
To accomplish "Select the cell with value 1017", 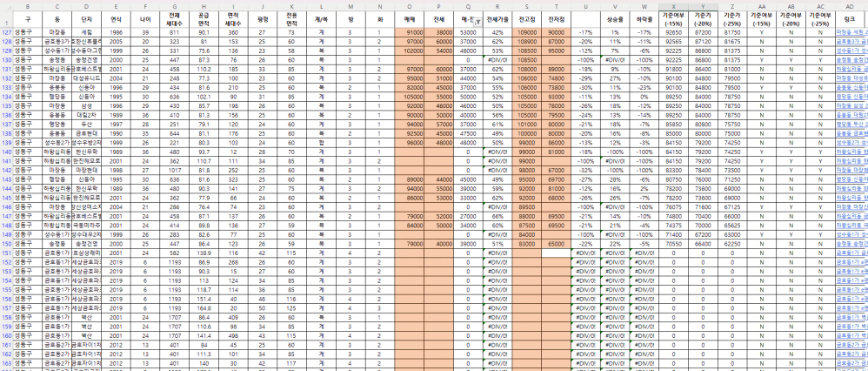I will click(175, 169).
